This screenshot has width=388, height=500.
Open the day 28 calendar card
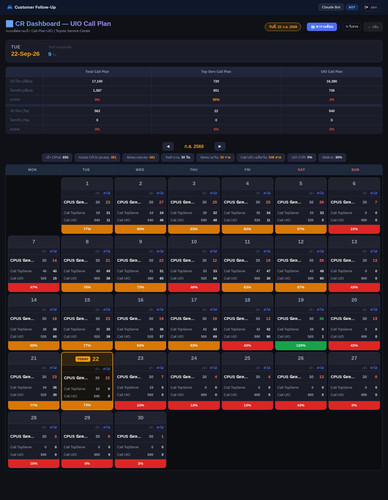tap(34, 440)
